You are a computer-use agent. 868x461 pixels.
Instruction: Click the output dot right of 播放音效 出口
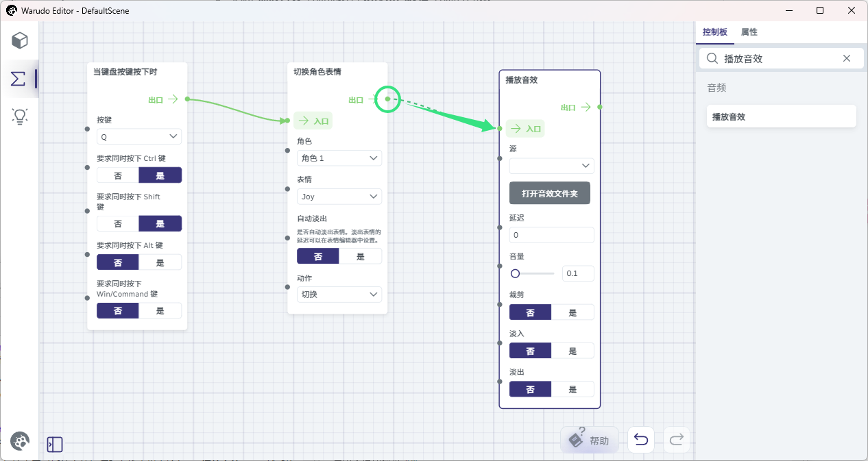pyautogui.click(x=600, y=107)
